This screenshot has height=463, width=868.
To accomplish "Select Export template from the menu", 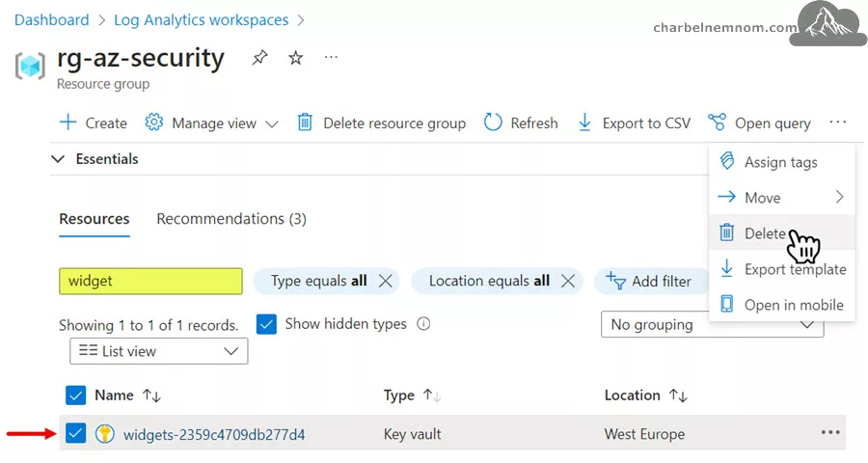I will click(x=781, y=269).
